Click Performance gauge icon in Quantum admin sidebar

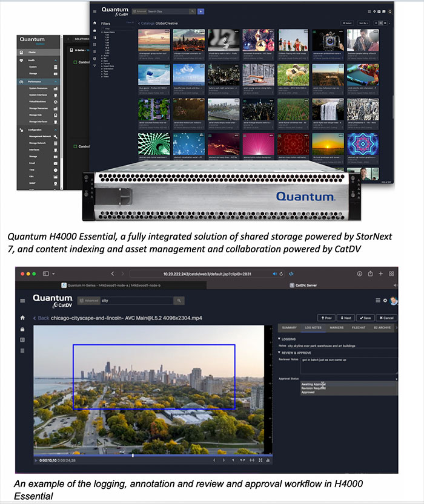[21, 82]
